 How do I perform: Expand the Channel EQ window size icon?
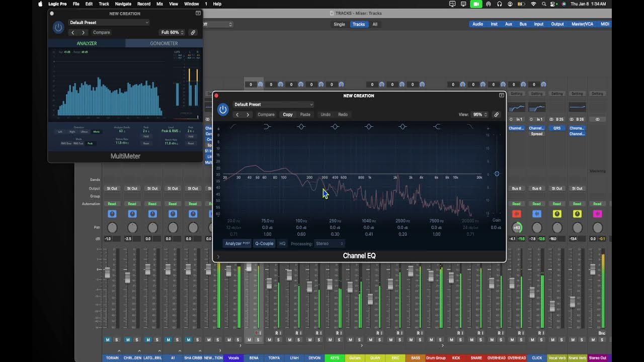click(501, 96)
